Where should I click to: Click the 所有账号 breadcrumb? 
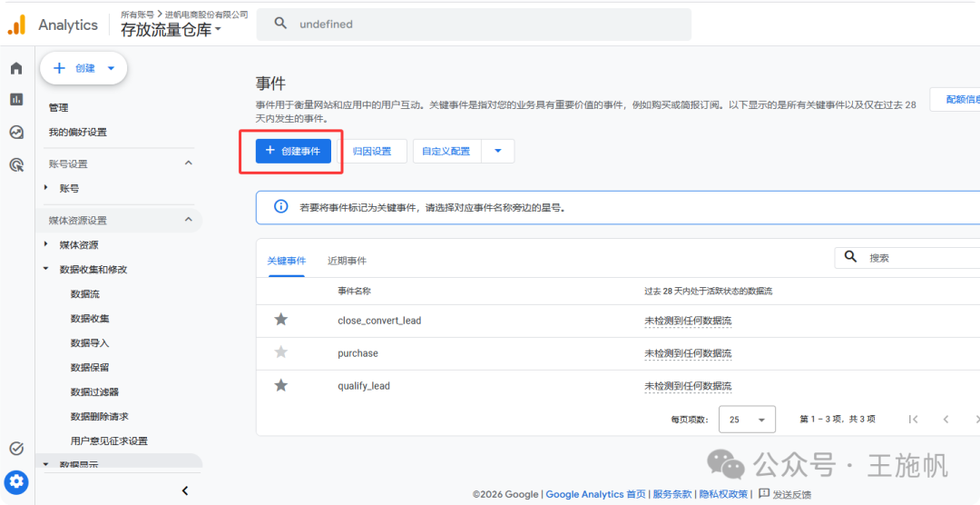(138, 14)
